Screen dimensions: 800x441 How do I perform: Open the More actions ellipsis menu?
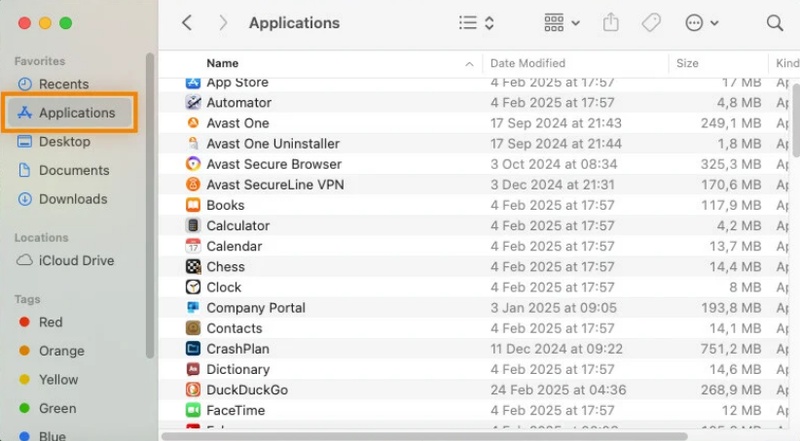tap(702, 23)
